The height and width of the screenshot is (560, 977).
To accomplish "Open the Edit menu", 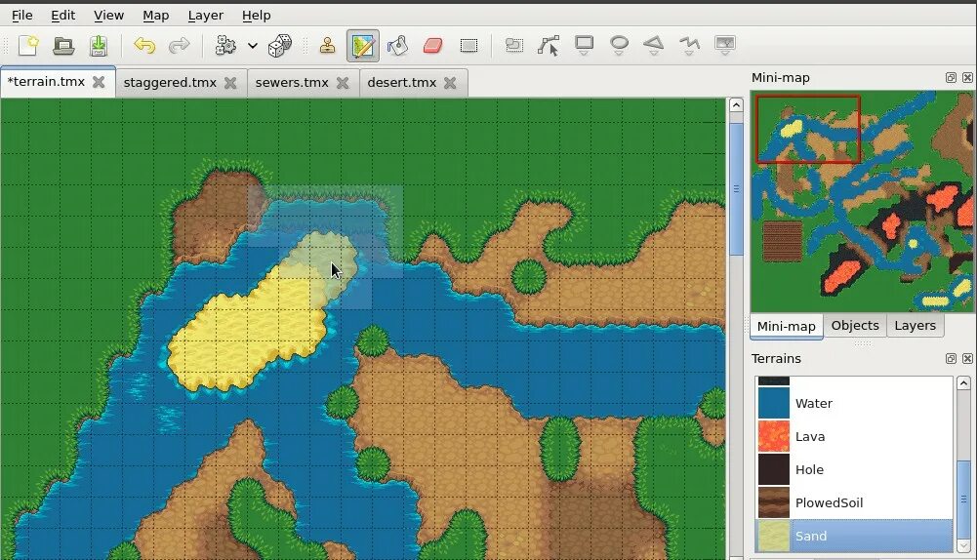I will 62,16.
